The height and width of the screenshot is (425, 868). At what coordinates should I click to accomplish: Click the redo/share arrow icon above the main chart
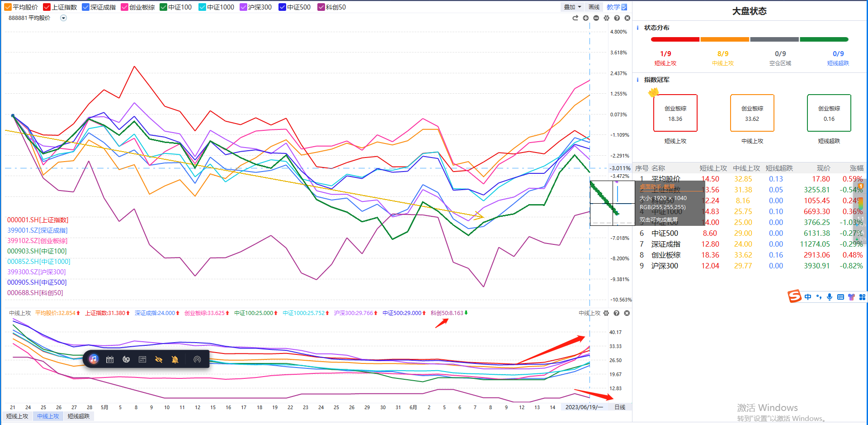pyautogui.click(x=575, y=18)
